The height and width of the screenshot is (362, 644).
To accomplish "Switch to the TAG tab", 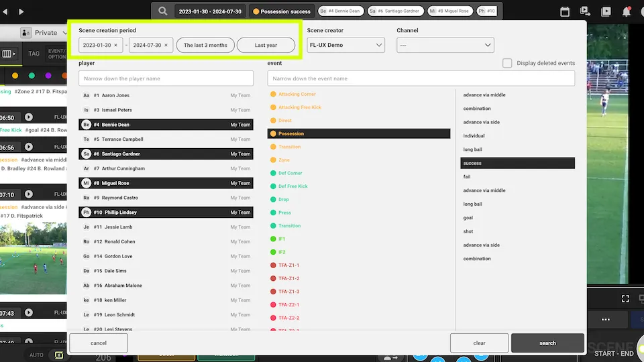I will pos(34,54).
